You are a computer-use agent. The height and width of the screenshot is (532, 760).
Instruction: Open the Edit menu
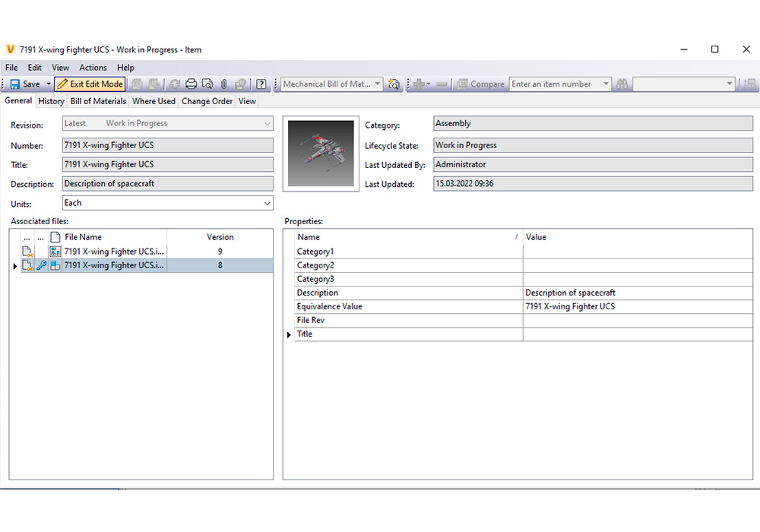coord(35,68)
